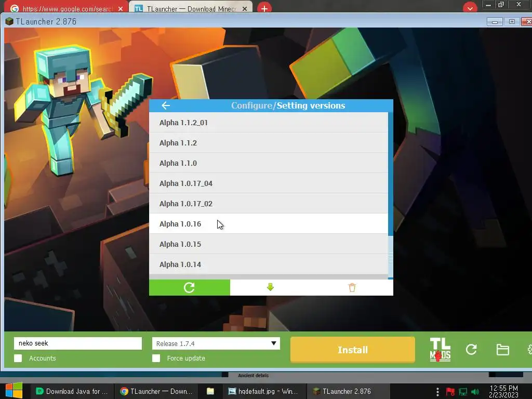This screenshot has width=532, height=399.
Task: Minimize the TLauncher 2.876 window
Action: [x=495, y=22]
